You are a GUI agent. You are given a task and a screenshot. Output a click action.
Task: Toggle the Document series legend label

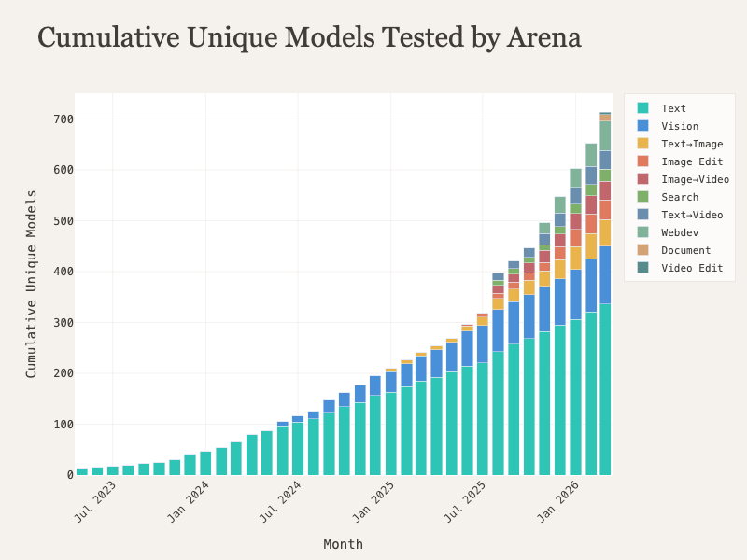[685, 250]
